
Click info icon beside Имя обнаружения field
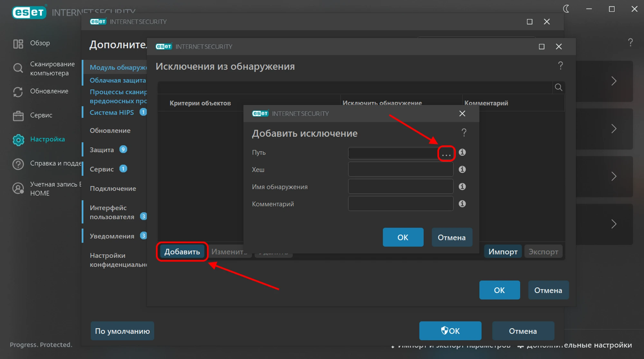(462, 187)
